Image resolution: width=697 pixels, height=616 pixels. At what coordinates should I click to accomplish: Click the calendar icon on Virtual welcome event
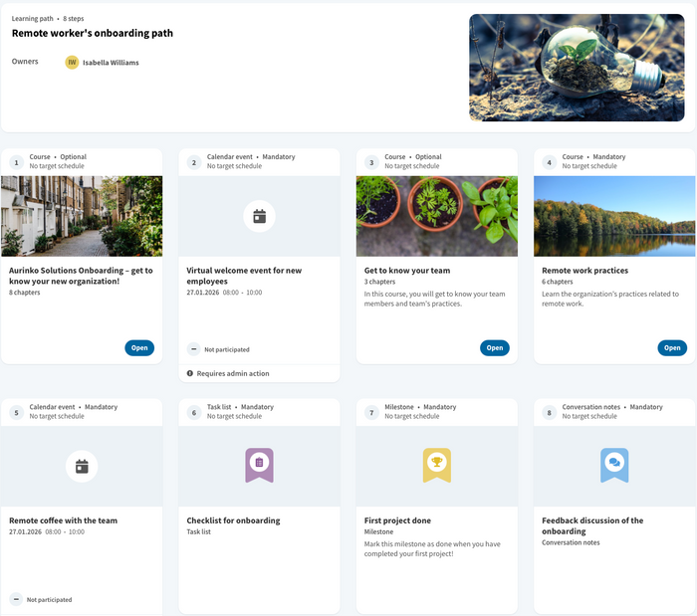point(259,216)
